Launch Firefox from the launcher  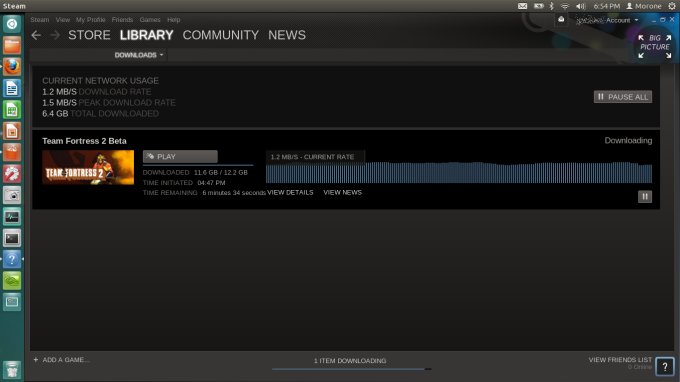pyautogui.click(x=12, y=67)
